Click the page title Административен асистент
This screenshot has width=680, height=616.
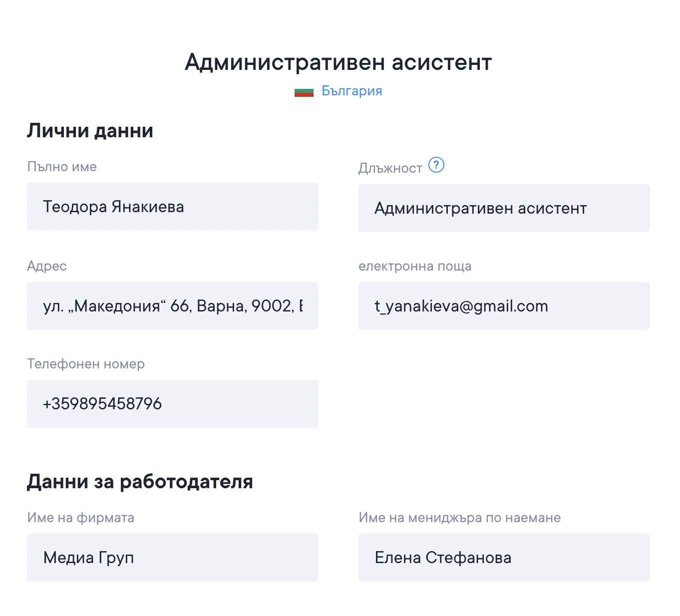coord(339,62)
